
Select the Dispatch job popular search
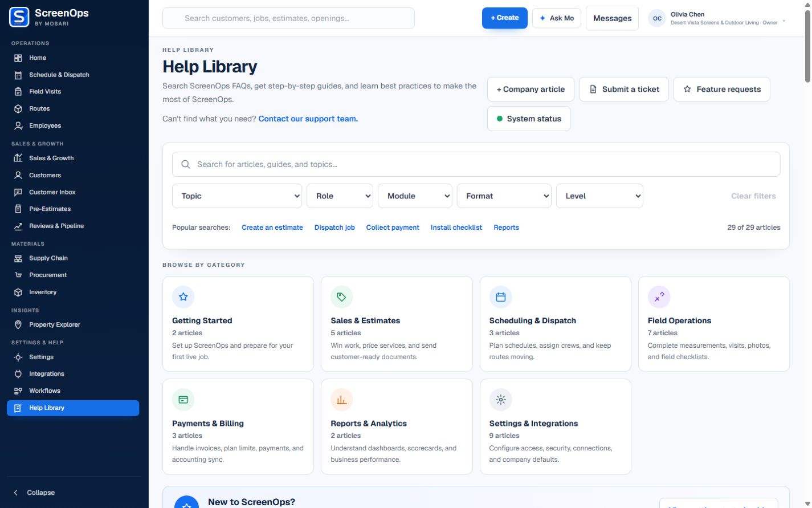point(334,227)
